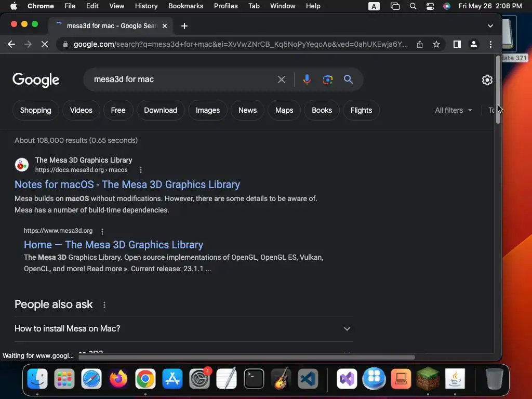Screen dimensions: 532x399
Task: Launch Firefox from the Dock
Action: coord(118,379)
